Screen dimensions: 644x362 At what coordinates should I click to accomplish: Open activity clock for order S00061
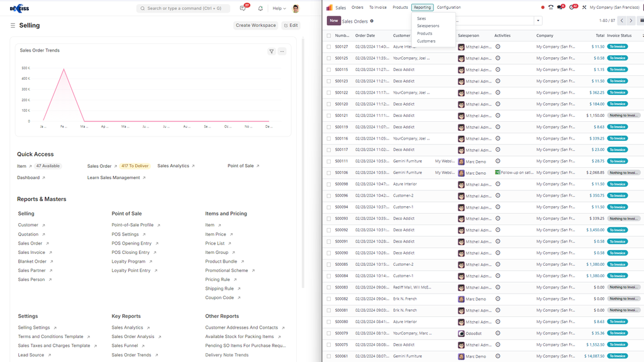[x=498, y=356]
